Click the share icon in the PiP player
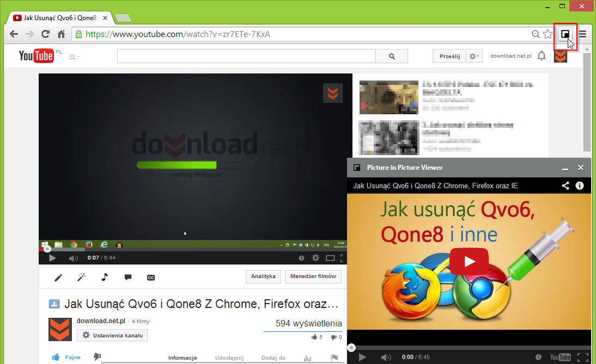Viewport: 596px width, 364px height. [x=565, y=186]
